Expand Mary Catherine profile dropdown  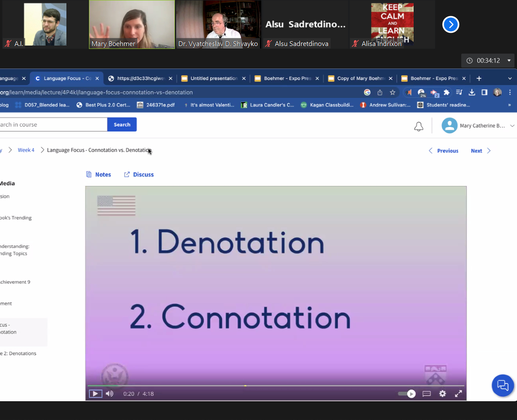click(512, 126)
